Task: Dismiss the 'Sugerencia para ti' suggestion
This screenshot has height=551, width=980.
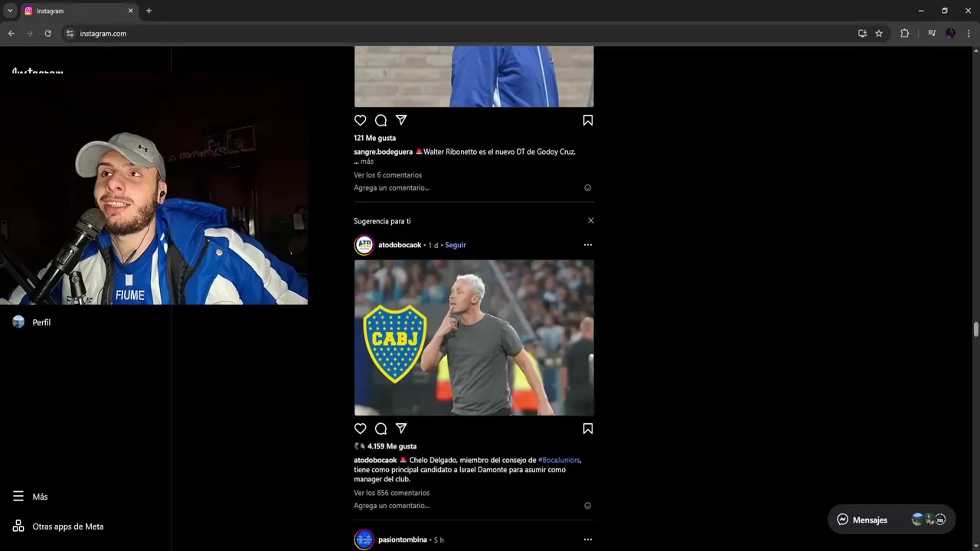Action: (590, 220)
